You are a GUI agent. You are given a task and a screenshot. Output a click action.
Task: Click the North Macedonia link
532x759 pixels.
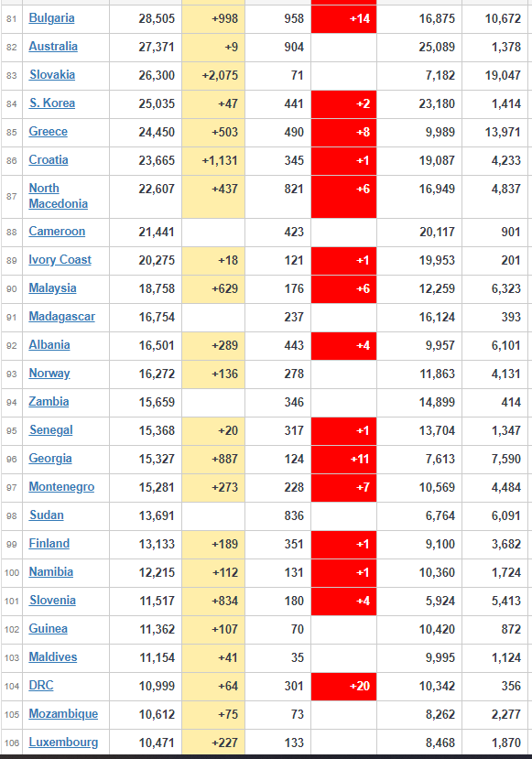click(x=58, y=196)
